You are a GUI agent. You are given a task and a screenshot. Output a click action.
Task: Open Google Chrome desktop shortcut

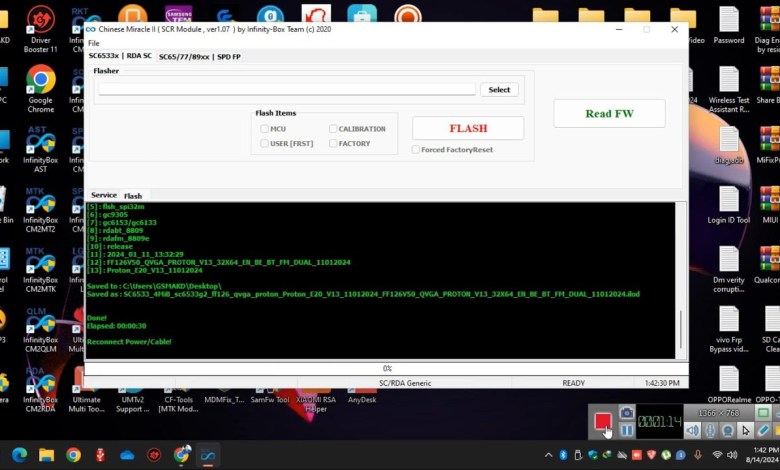point(41,84)
